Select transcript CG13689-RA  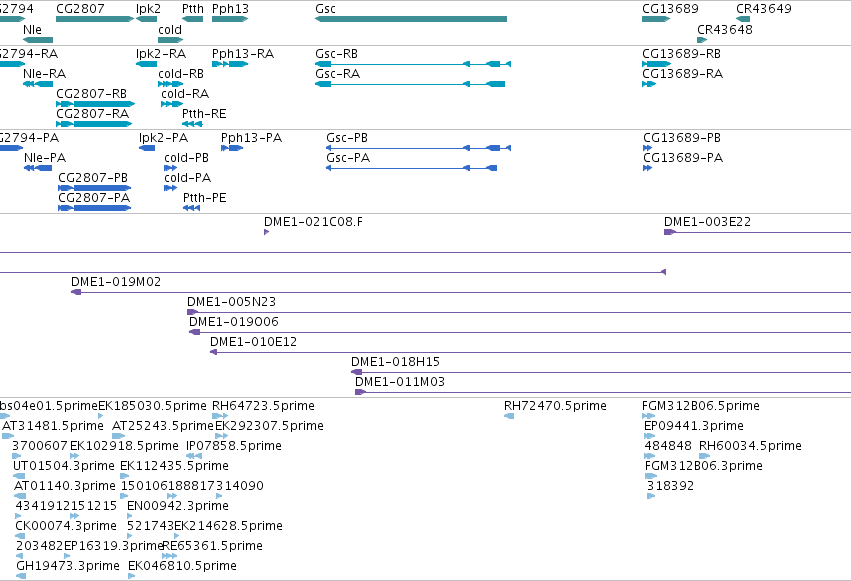click(x=682, y=74)
